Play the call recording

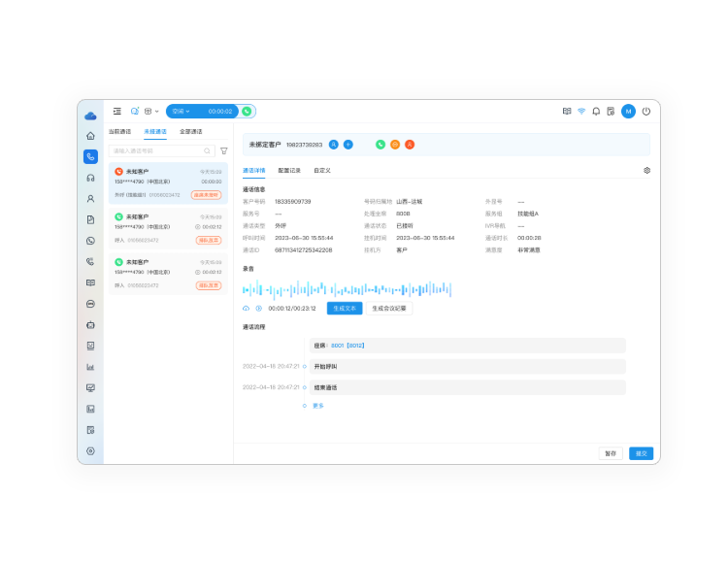point(259,308)
